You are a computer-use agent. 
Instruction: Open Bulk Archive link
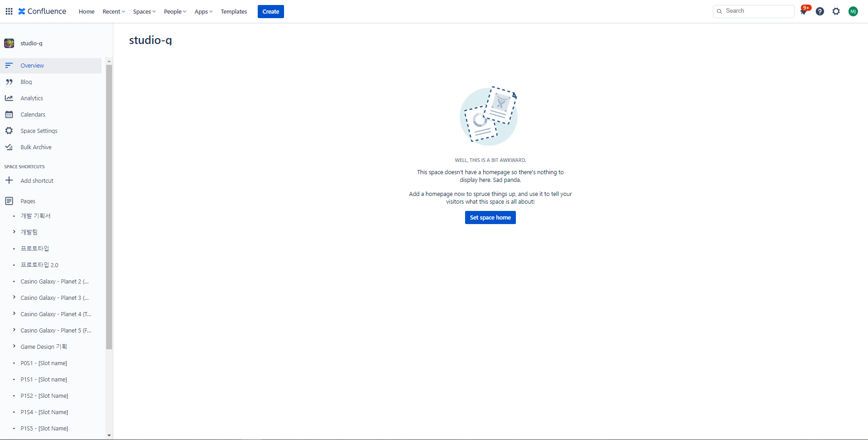tap(36, 147)
